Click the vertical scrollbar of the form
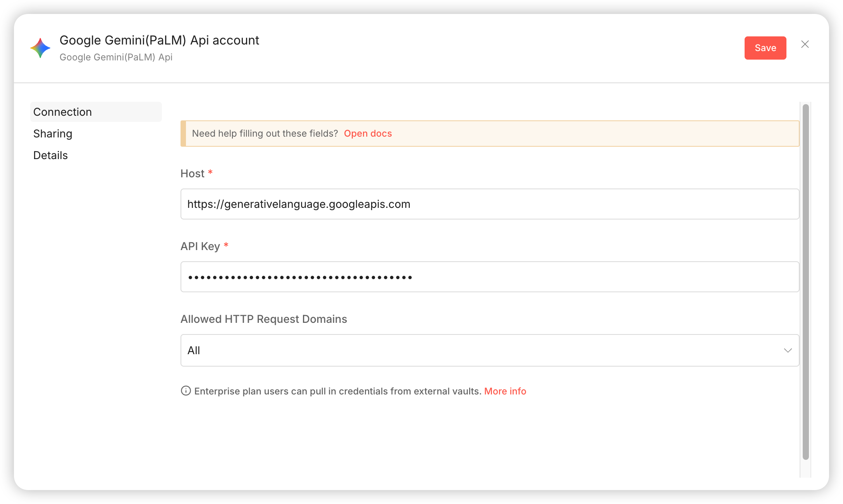The height and width of the screenshot is (504, 843). pos(806,281)
